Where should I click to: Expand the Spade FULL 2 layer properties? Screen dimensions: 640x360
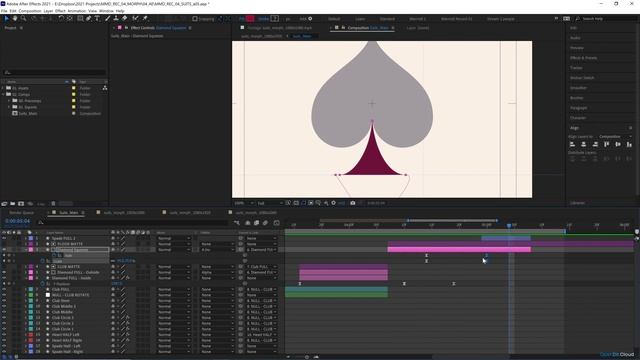pyautogui.click(x=26, y=238)
